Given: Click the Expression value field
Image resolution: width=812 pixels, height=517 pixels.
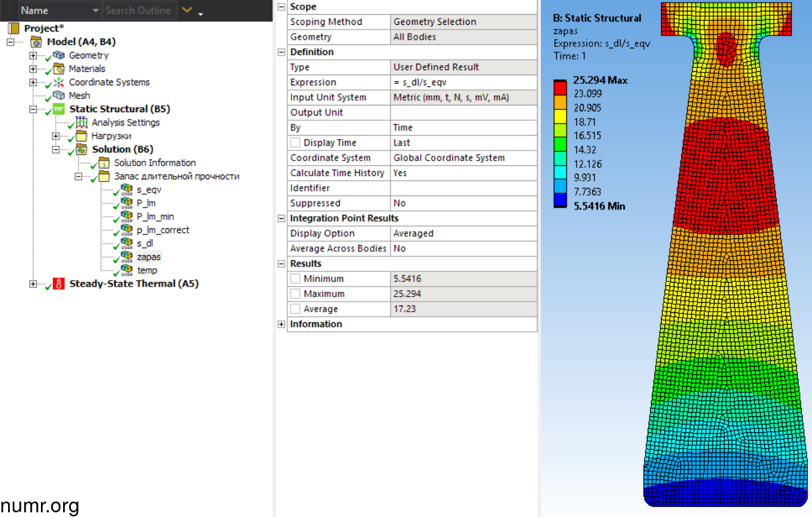Looking at the screenshot, I should click(x=463, y=83).
